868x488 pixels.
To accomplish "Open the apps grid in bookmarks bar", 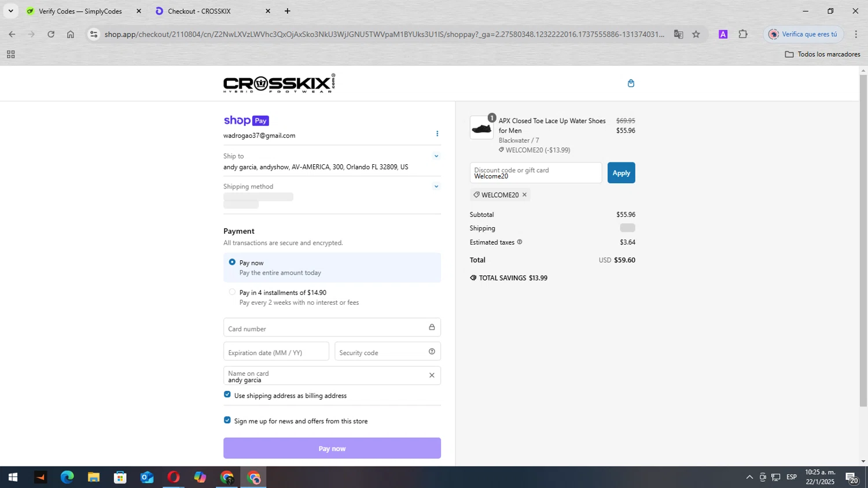I will 10,54.
